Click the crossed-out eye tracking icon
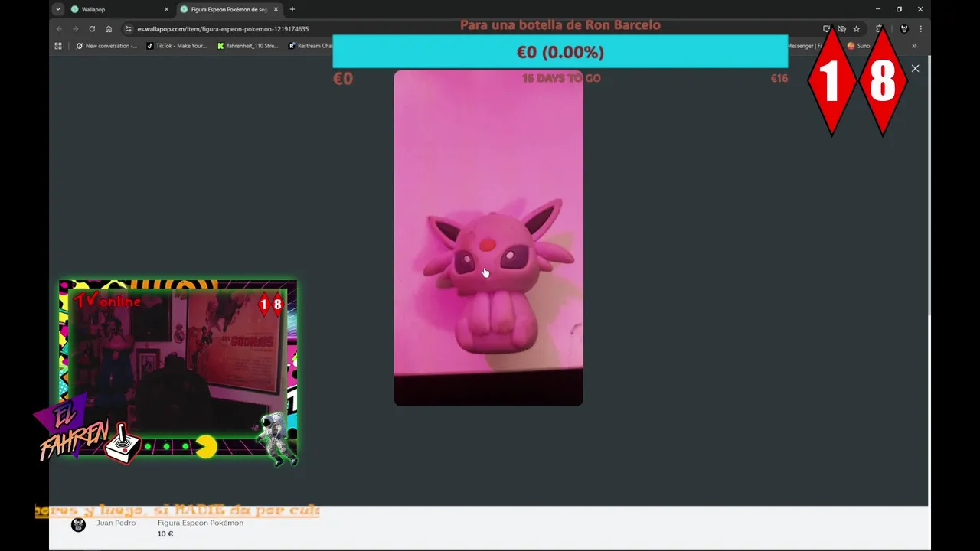Viewport: 980px width, 551px height. (841, 29)
